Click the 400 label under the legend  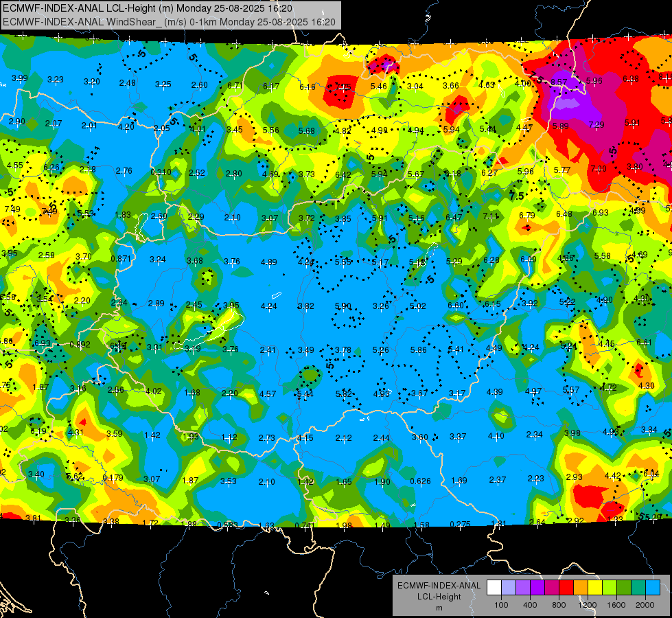(x=530, y=605)
